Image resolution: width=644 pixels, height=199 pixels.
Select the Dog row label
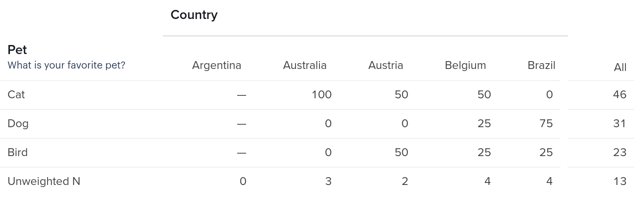(x=18, y=123)
